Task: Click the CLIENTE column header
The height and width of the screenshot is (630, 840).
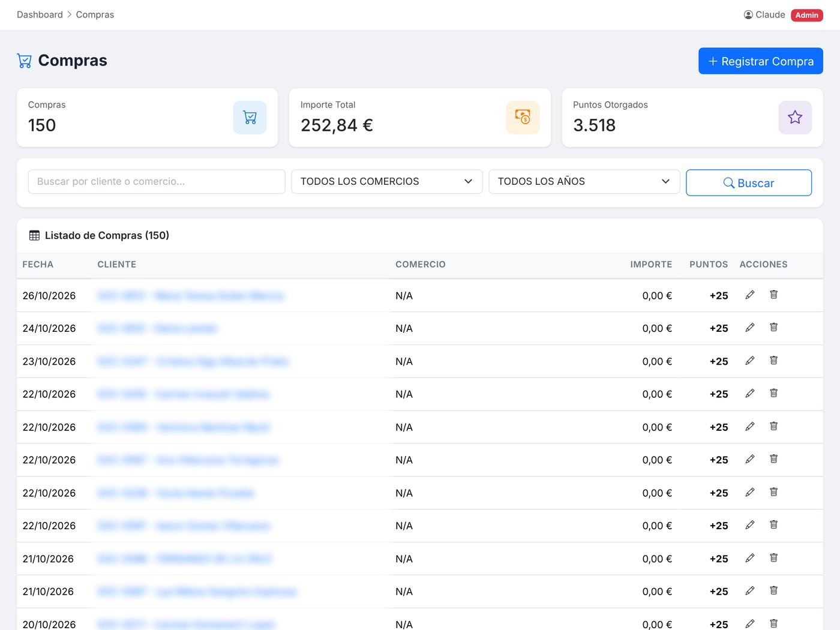Action: coord(117,265)
